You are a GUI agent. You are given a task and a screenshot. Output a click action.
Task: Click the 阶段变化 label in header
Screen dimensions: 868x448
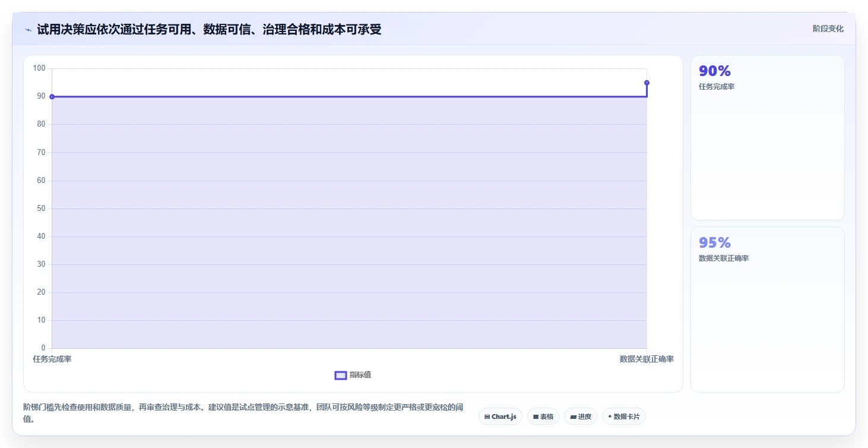point(828,29)
